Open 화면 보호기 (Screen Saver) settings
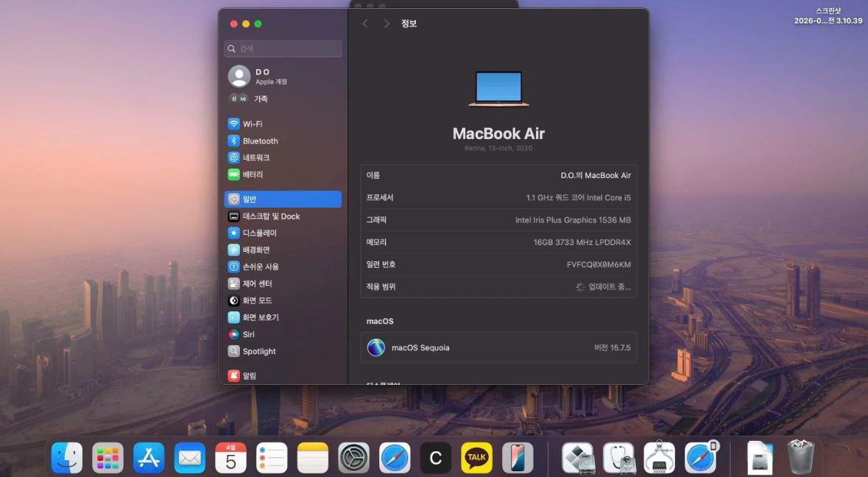Image resolution: width=868 pixels, height=477 pixels. 260,317
